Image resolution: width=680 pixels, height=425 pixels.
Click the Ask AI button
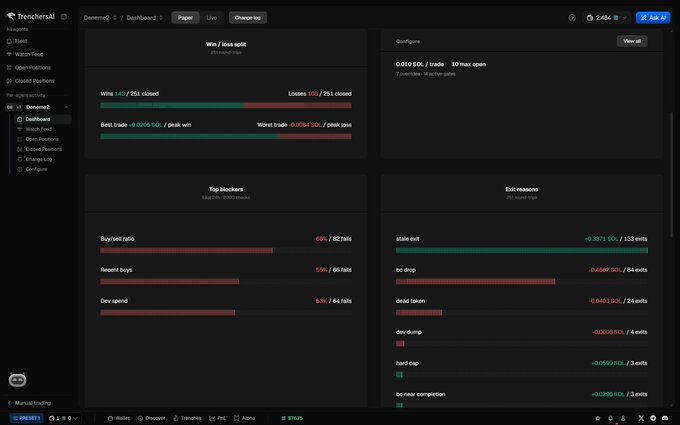coord(653,18)
